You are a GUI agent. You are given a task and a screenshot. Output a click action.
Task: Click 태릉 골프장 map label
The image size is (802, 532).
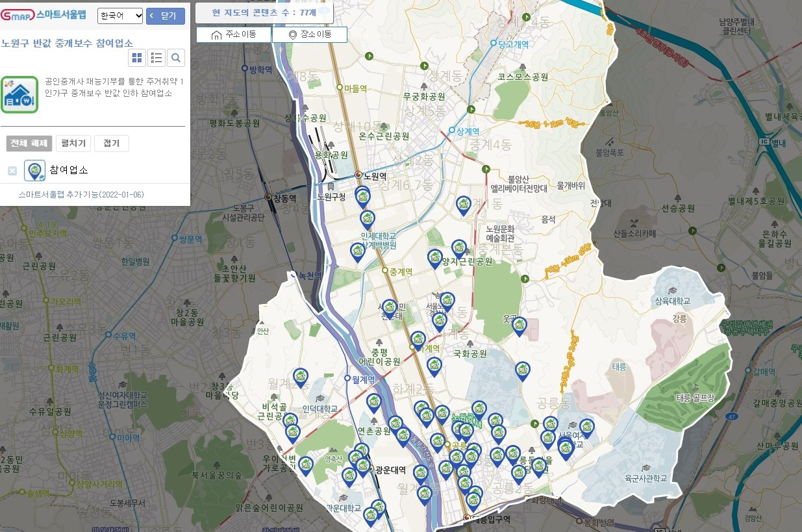coord(695,398)
